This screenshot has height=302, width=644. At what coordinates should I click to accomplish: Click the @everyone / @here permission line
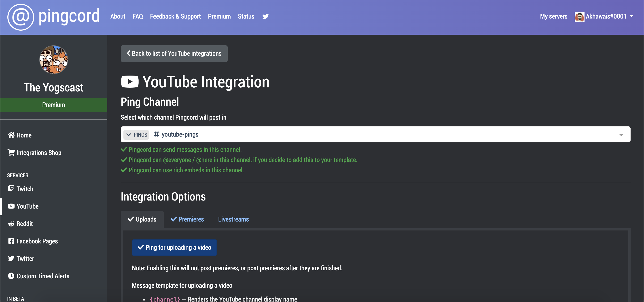click(239, 160)
